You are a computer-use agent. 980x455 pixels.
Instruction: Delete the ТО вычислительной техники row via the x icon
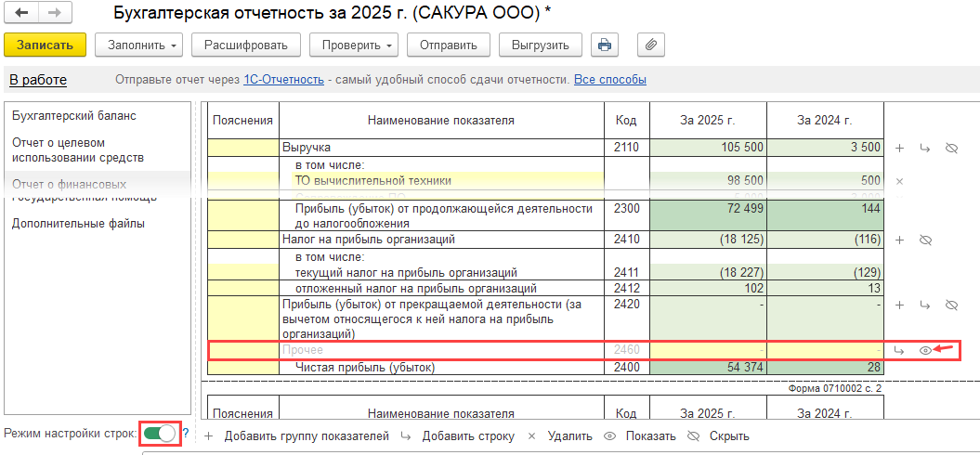pos(898,180)
